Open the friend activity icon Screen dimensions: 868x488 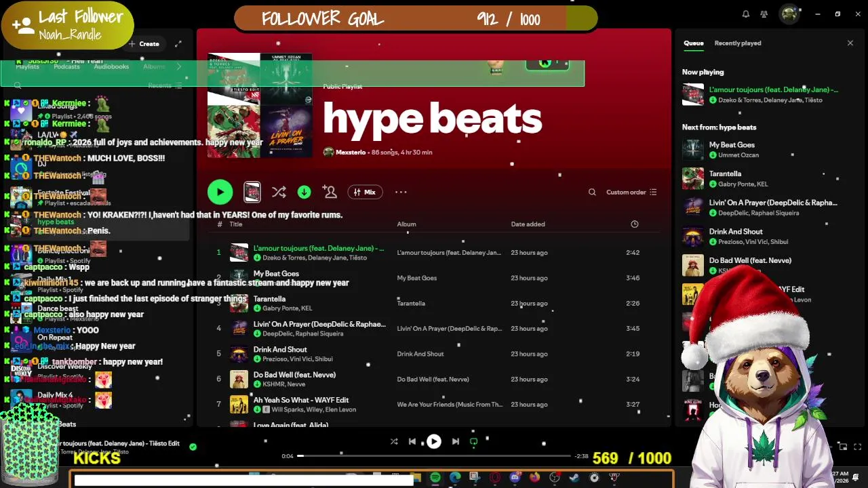point(764,14)
